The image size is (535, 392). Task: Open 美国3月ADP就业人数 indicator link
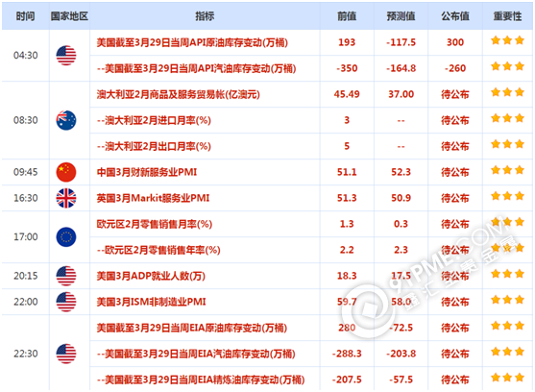click(151, 276)
